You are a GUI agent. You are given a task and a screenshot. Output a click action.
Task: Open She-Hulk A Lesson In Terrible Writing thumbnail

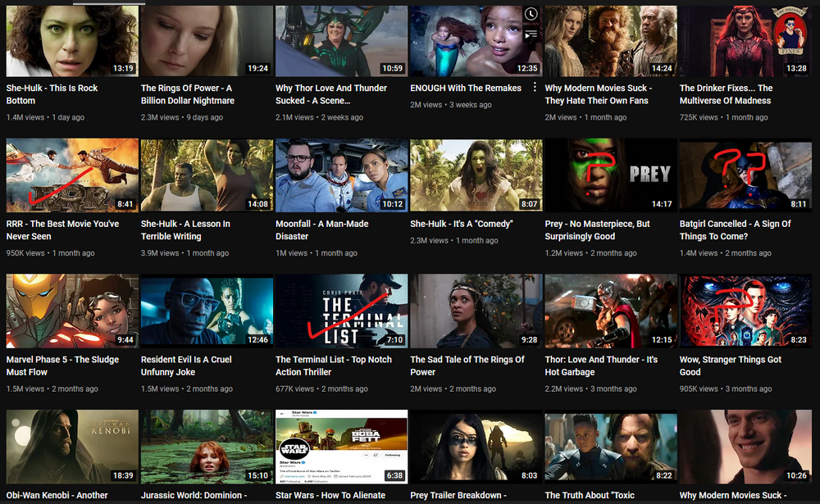(x=207, y=175)
